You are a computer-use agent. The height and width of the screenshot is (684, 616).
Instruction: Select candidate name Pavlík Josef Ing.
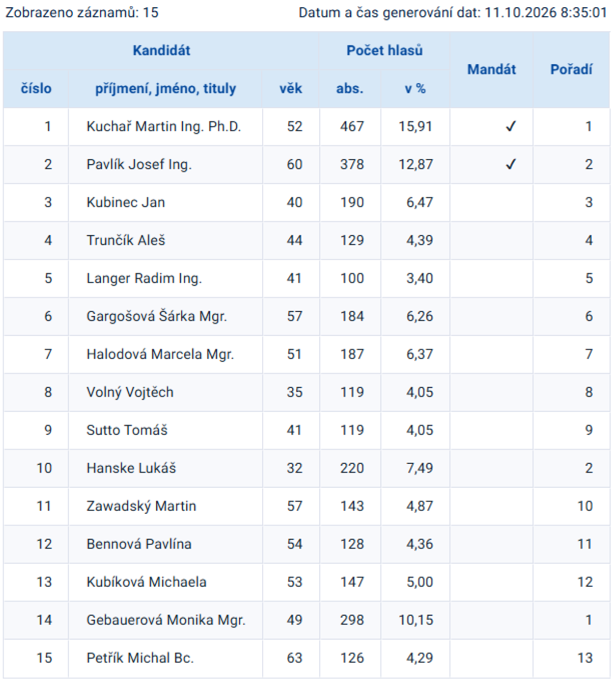[x=139, y=164]
